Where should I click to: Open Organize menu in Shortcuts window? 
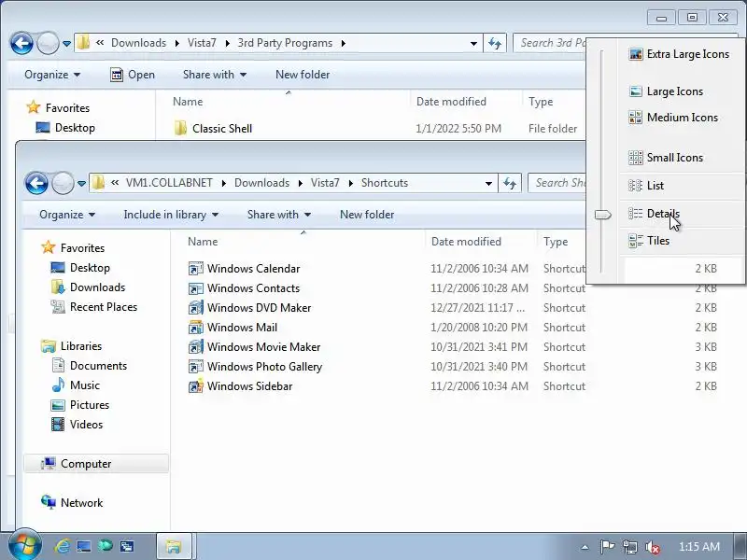point(67,215)
